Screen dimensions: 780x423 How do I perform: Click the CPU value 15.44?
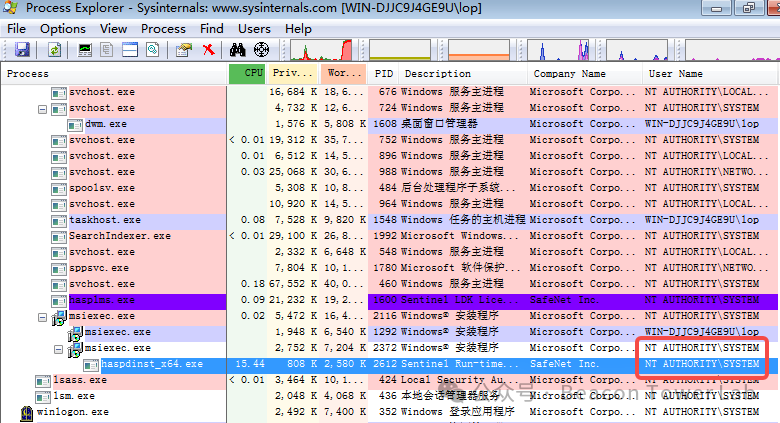coord(250,364)
